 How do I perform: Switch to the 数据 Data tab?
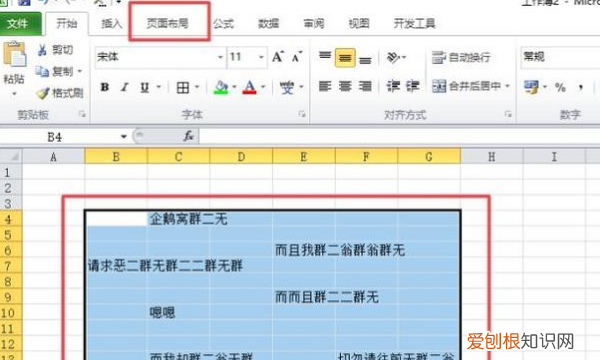[x=269, y=24]
